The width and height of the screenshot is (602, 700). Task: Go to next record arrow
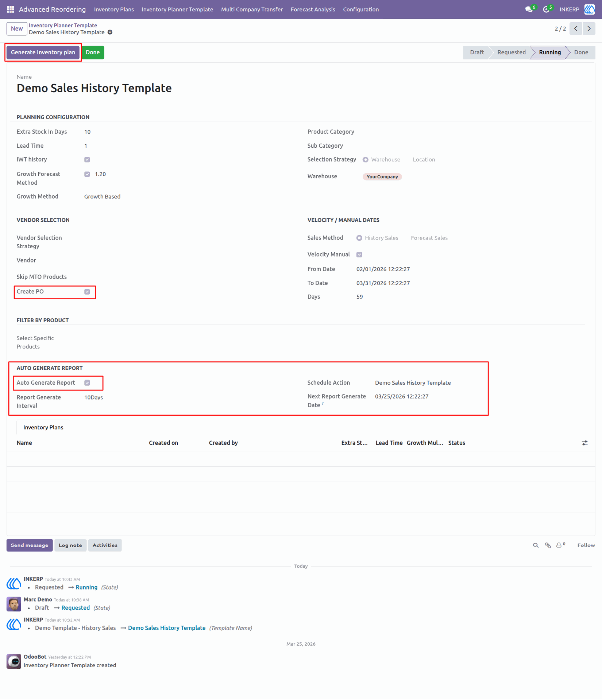(589, 29)
